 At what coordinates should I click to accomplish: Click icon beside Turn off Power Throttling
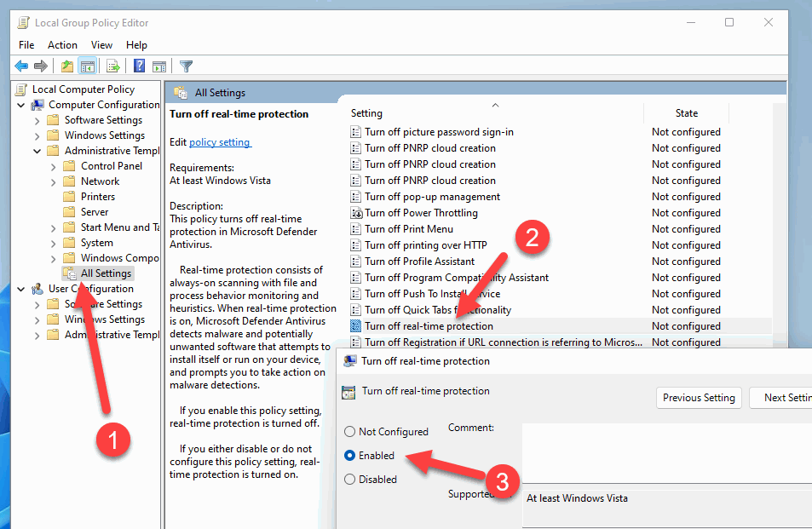pos(356,213)
